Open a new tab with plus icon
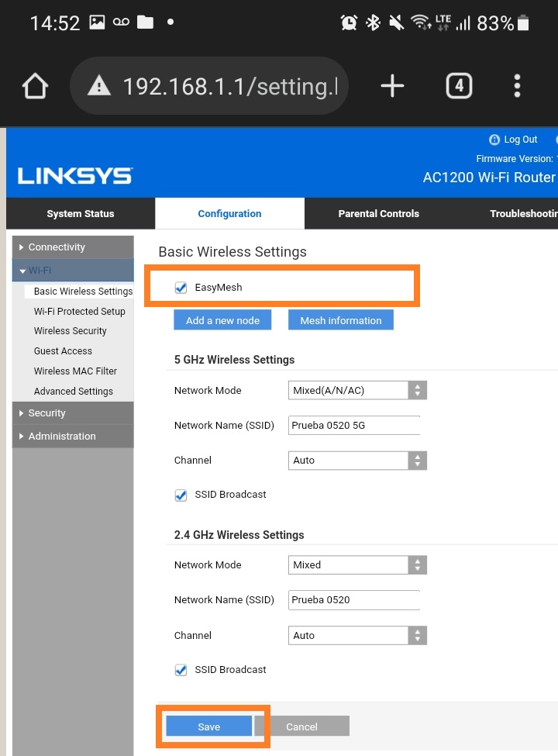Screen dimensions: 558x756 (392, 86)
